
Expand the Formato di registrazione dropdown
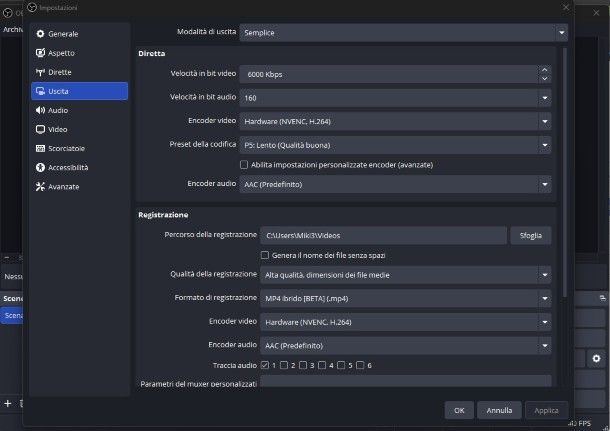click(404, 298)
